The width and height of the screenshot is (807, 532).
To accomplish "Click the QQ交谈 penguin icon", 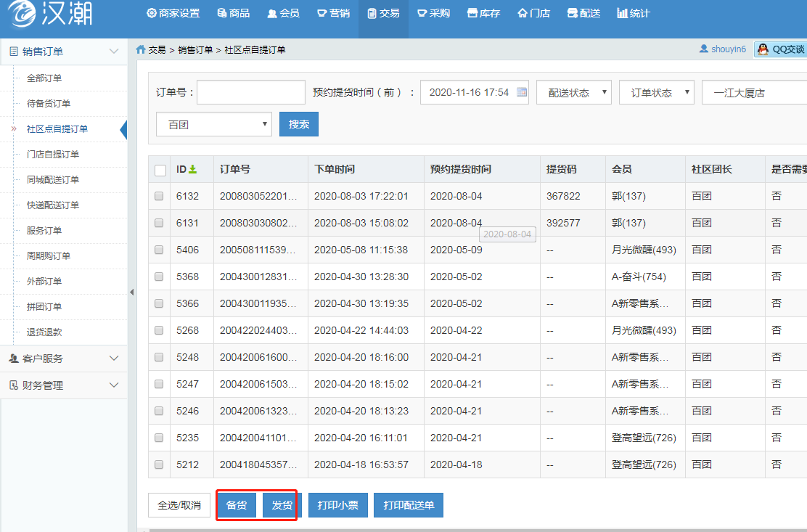I will [763, 49].
